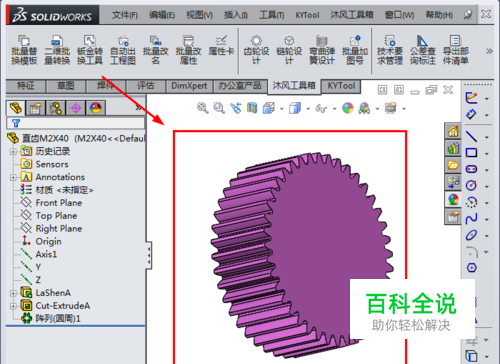Open 技术要求管理 tool

(x=390, y=50)
